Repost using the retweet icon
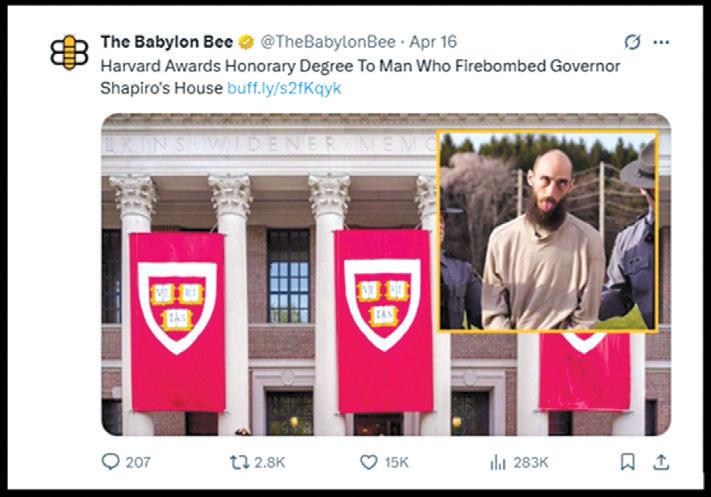 239,462
